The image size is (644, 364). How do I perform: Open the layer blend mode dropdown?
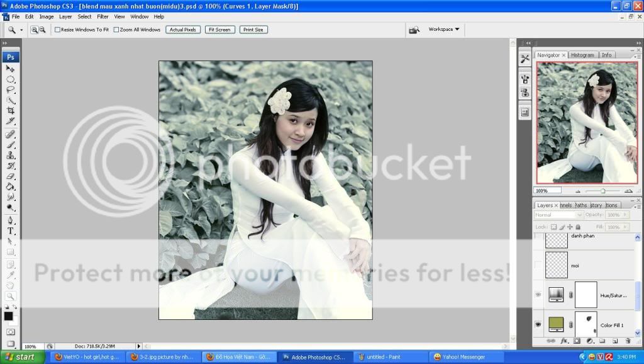click(558, 215)
